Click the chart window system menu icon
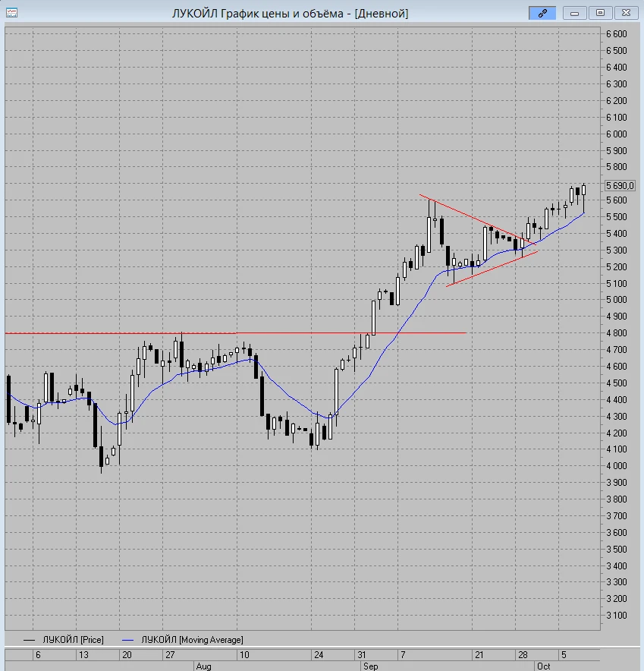Image resolution: width=644 pixels, height=671 pixels. point(11,13)
